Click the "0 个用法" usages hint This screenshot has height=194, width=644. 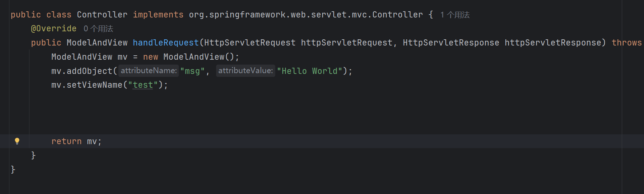click(x=98, y=29)
